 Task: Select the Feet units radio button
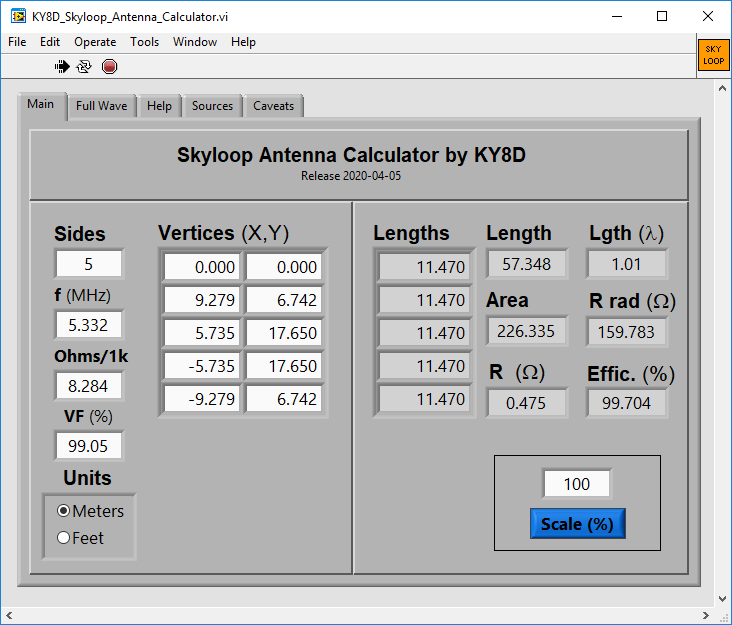[63, 538]
